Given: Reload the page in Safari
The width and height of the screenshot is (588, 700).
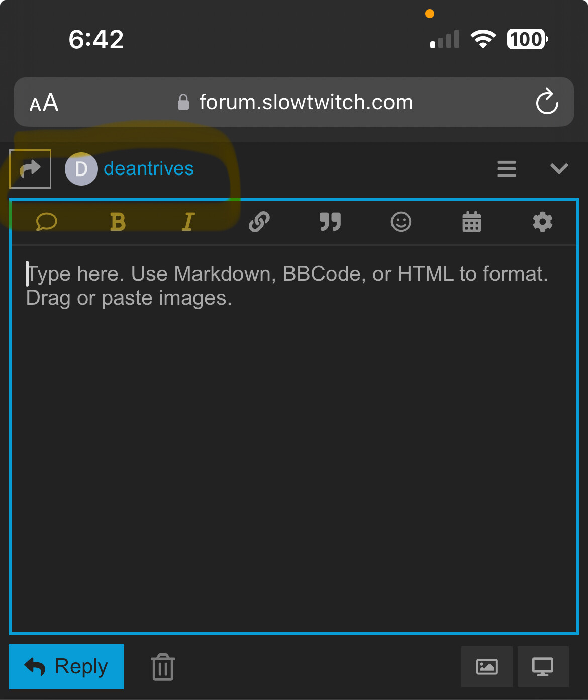Looking at the screenshot, I should [x=547, y=102].
